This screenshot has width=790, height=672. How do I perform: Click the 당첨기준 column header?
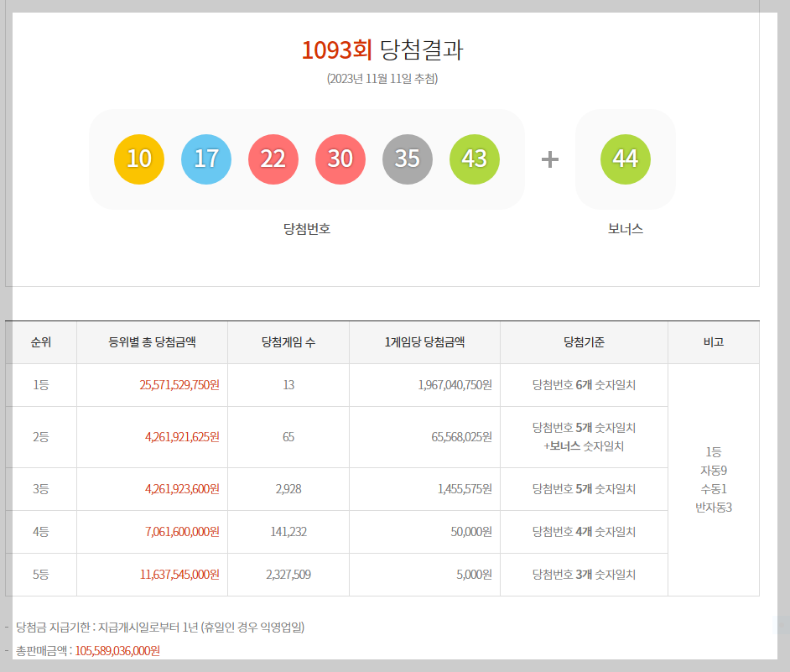click(584, 342)
